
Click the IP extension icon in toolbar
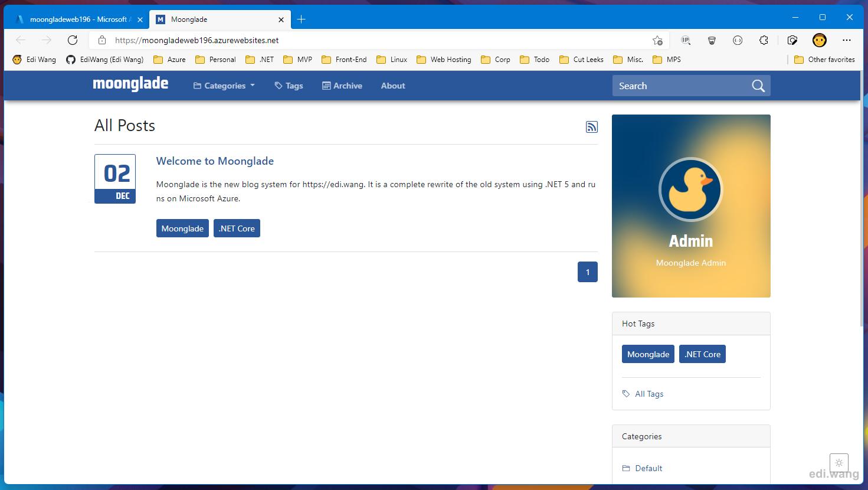[x=686, y=40]
